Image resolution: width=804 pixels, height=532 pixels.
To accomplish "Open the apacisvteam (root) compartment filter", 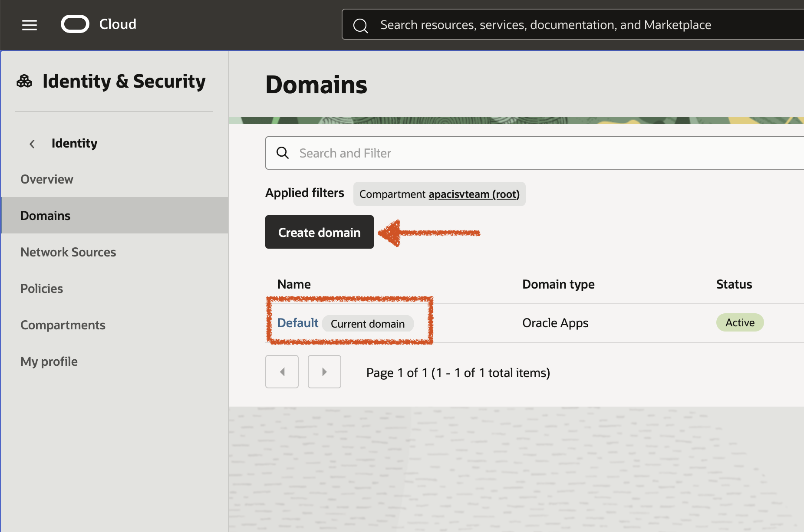I will 474,194.
